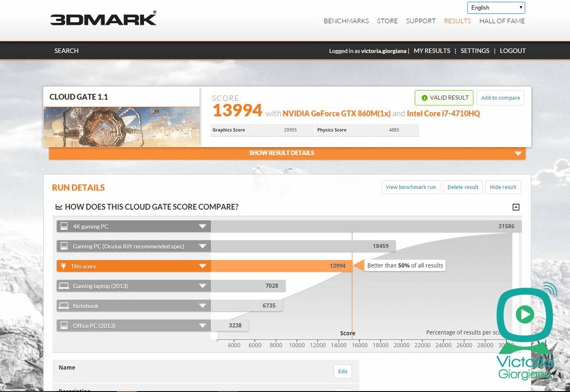Click laptop icon on Gaming laptop row
Image resolution: width=570 pixels, height=392 pixels.
pos(64,286)
